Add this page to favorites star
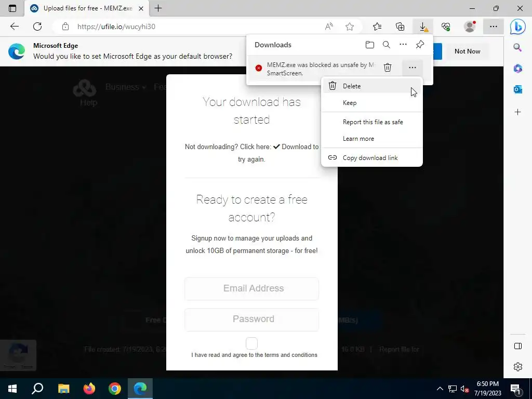The height and width of the screenshot is (399, 532). (350, 26)
